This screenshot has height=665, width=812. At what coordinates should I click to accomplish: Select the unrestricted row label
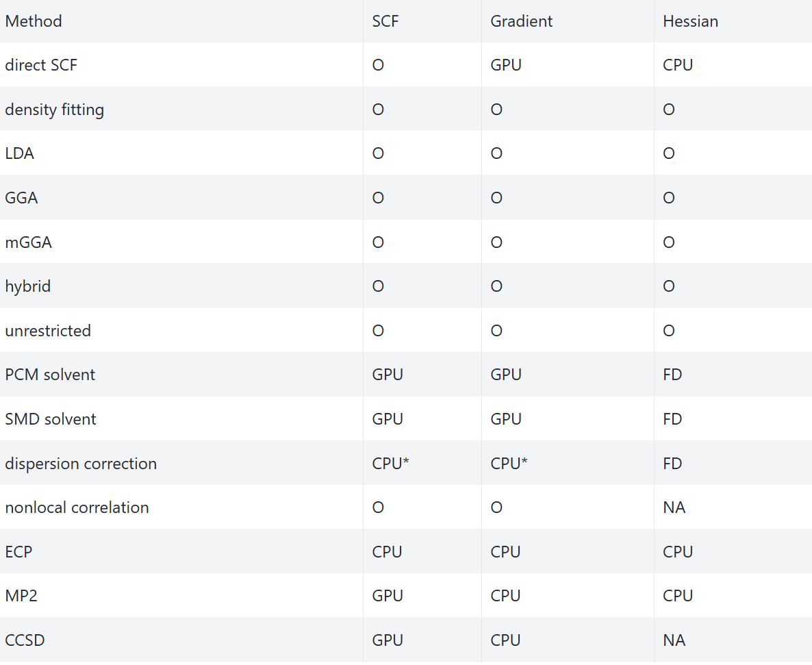click(x=48, y=331)
